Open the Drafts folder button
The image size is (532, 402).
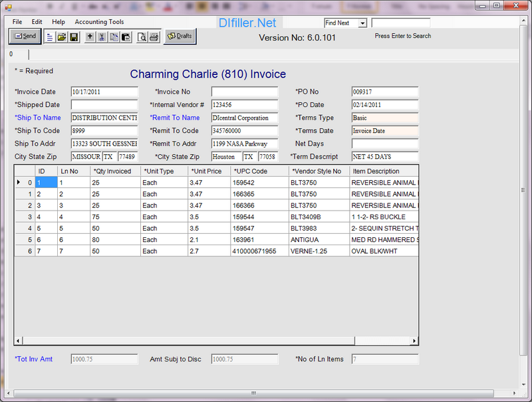[180, 36]
